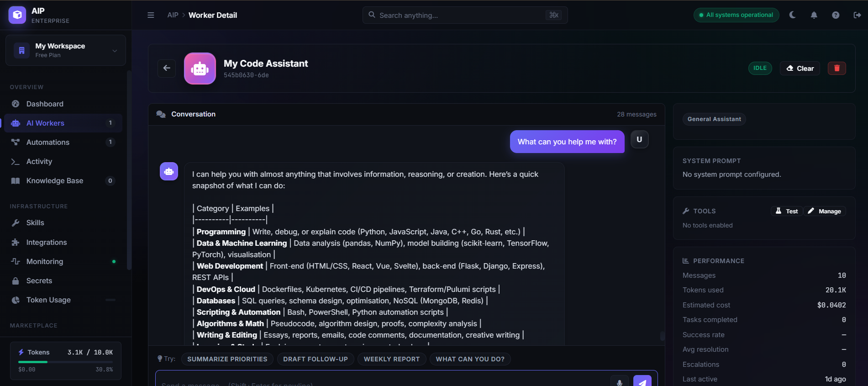This screenshot has height=386, width=868.
Task: Click the Performance chart icon
Action: click(x=686, y=261)
